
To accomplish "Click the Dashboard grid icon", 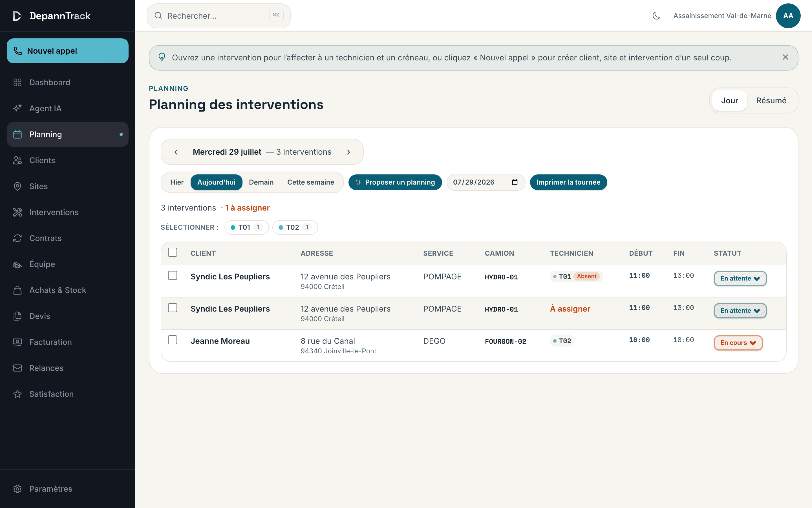I will tap(17, 82).
